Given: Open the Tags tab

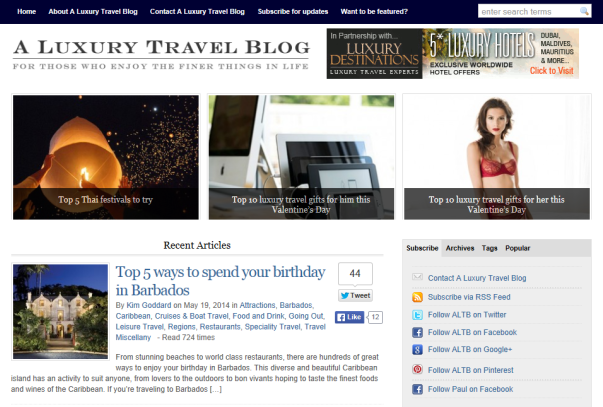Looking at the screenshot, I should coord(490,248).
